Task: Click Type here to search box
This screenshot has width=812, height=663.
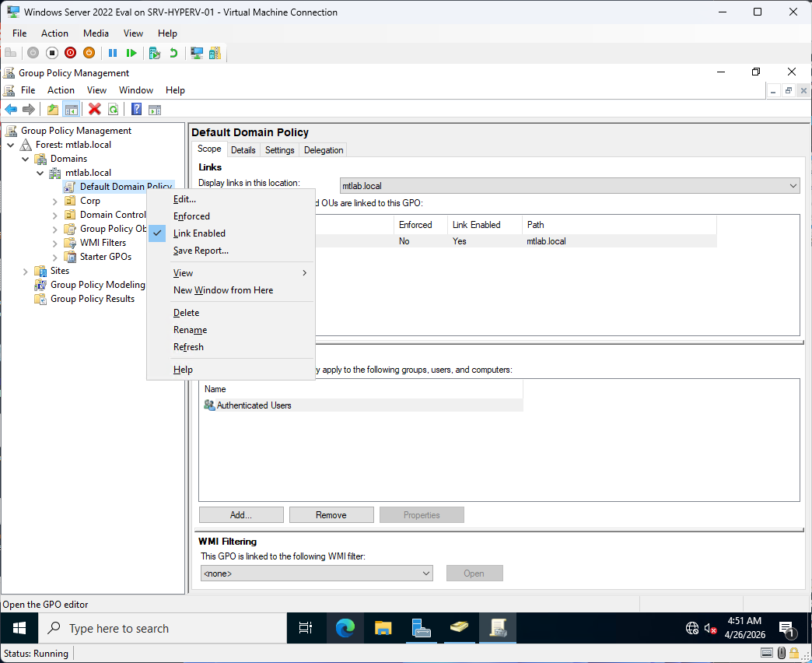Action: [x=163, y=628]
